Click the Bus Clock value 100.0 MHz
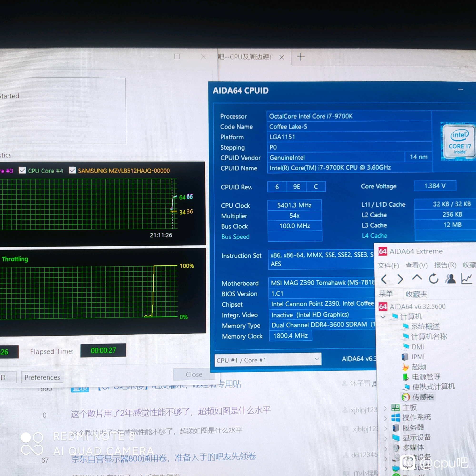This screenshot has width=476, height=476. pyautogui.click(x=295, y=226)
